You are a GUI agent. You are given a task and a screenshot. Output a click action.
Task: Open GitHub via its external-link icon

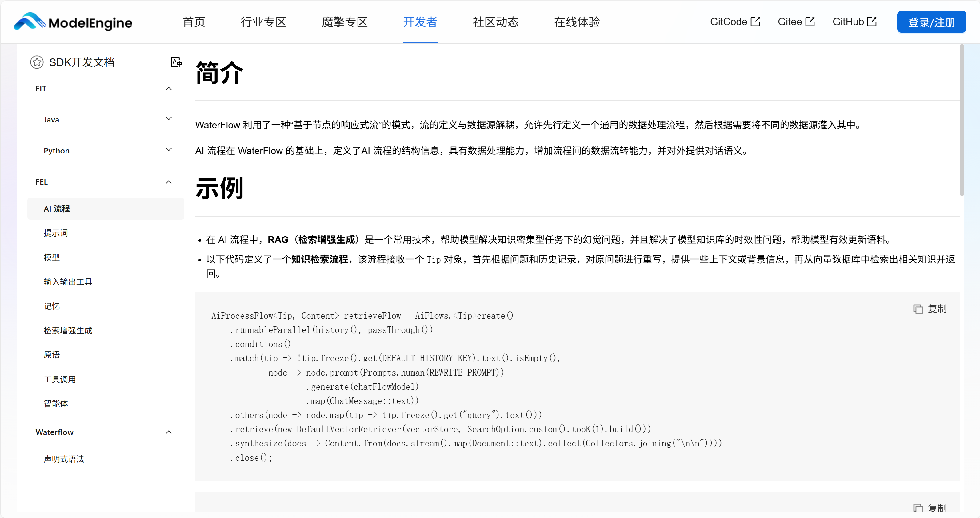(x=872, y=21)
